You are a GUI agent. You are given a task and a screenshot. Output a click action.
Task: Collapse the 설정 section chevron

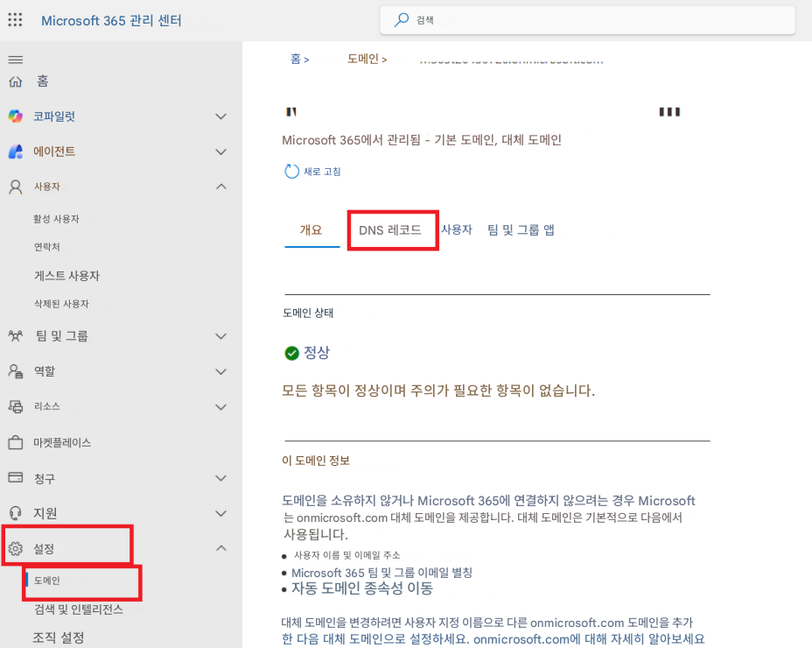point(221,548)
